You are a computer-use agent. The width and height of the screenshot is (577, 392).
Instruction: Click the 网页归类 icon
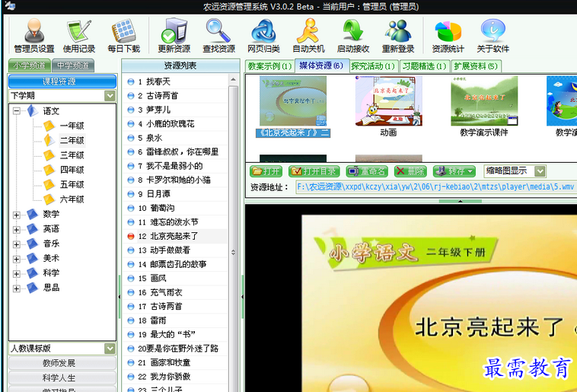[x=263, y=36]
